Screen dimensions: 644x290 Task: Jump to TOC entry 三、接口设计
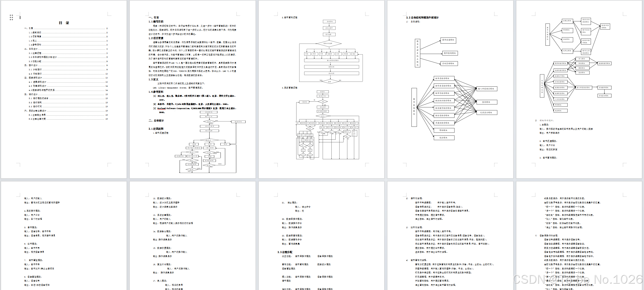[x=31, y=65]
